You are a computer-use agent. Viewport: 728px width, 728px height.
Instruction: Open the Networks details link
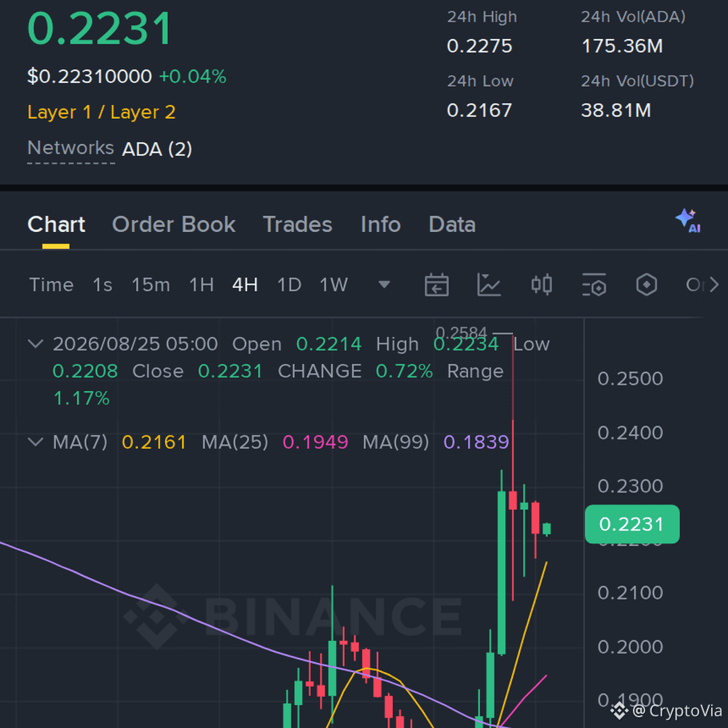point(71,148)
